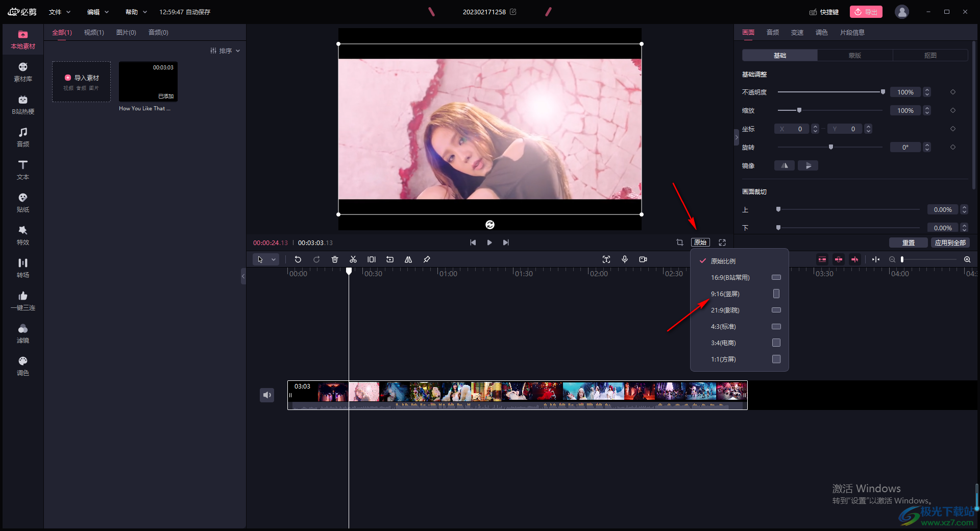The width and height of the screenshot is (980, 531).
Task: Click the redo icon in timeline toolbar
Action: click(x=316, y=259)
